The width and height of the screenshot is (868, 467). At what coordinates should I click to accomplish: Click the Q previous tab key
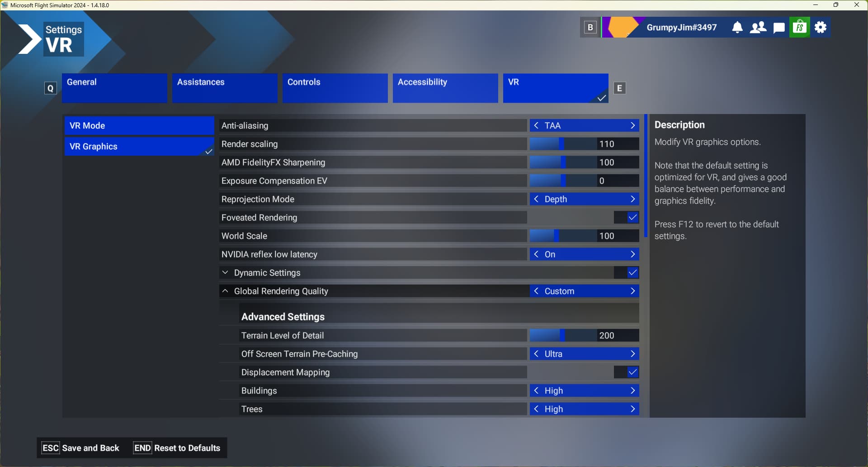coord(51,88)
